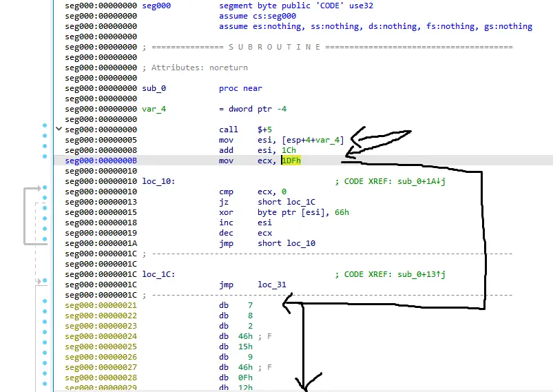The width and height of the screenshot is (553, 392).
Task: Toggle breakpoint dot beside 'mov ecx, 1DFh'
Action: pos(45,156)
